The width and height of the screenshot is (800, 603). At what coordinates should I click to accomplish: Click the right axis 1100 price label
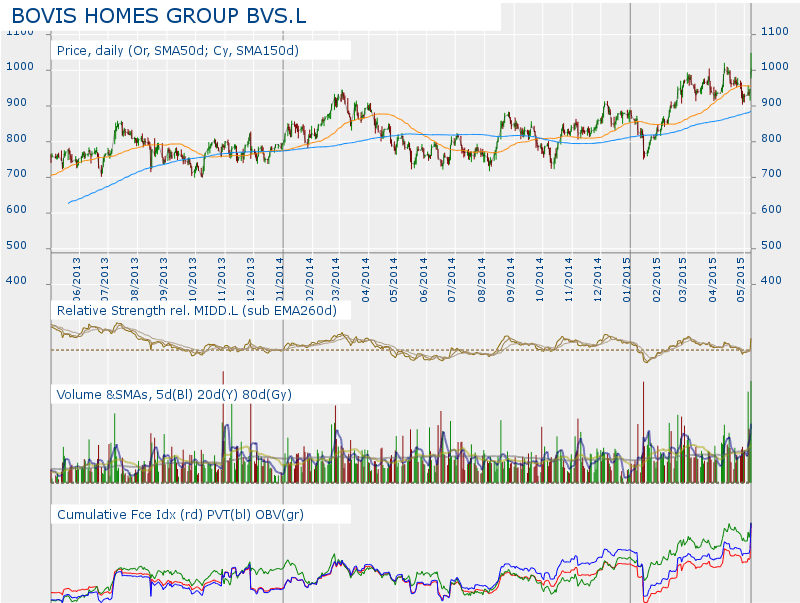[x=774, y=31]
